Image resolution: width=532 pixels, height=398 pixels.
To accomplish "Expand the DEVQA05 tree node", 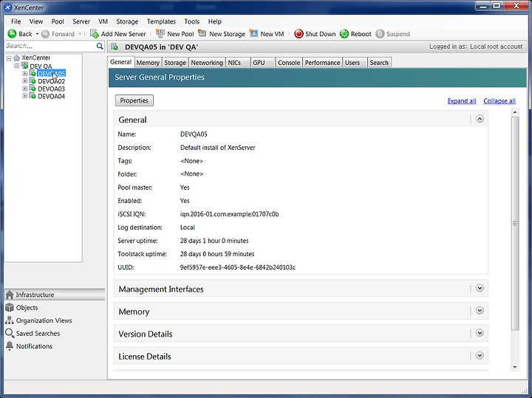I will pyautogui.click(x=24, y=73).
